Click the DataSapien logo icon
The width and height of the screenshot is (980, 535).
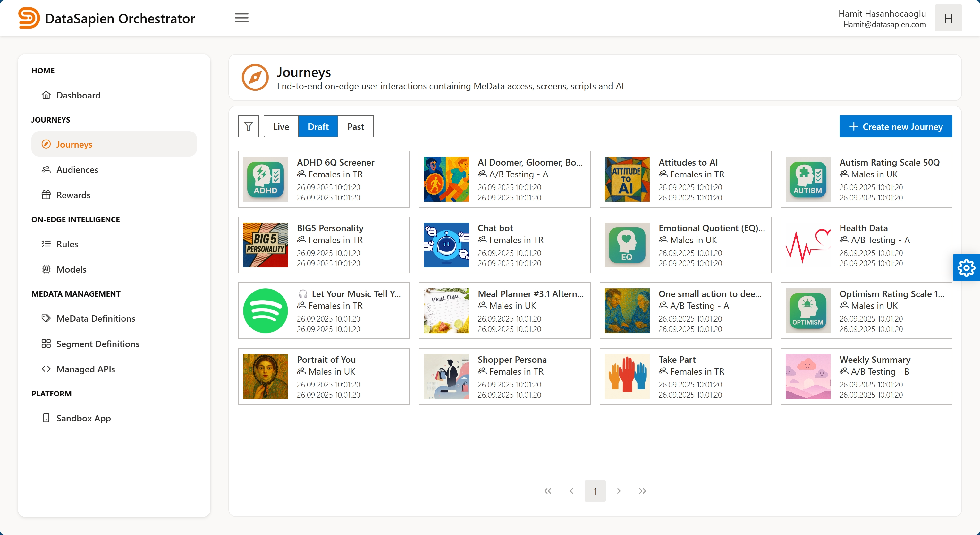pyautogui.click(x=29, y=18)
